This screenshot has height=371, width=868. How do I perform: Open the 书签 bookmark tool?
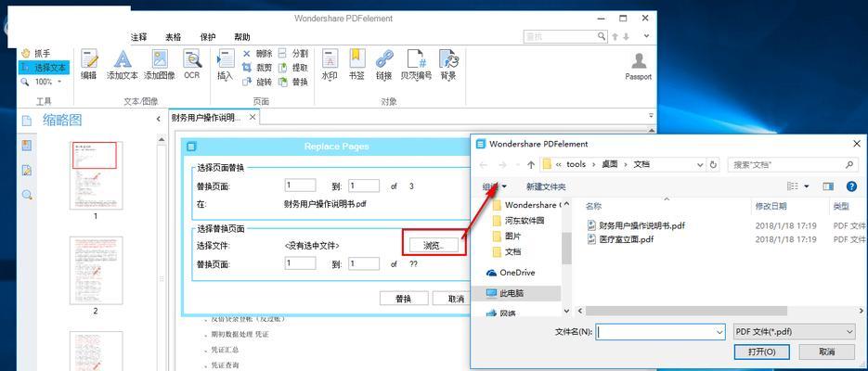356,65
